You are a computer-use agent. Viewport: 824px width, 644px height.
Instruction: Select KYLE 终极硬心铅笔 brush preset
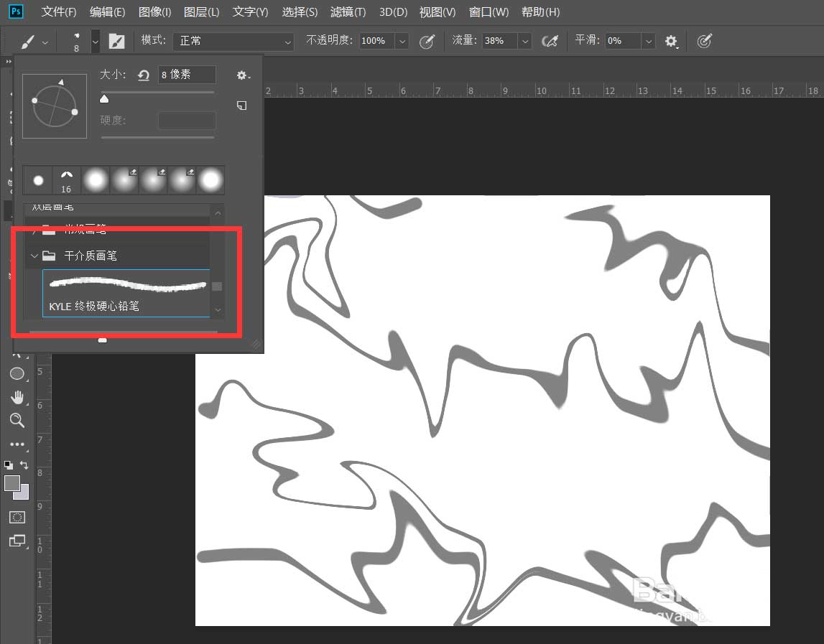coord(126,293)
